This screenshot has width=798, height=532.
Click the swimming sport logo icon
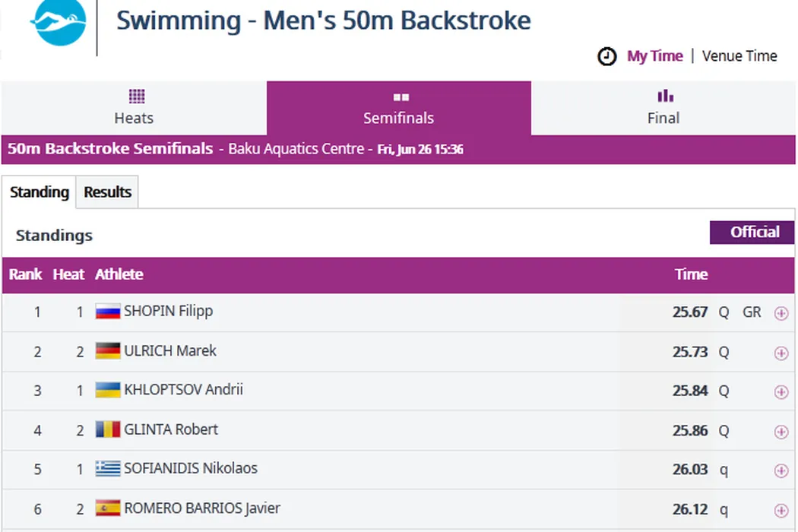pos(58,22)
